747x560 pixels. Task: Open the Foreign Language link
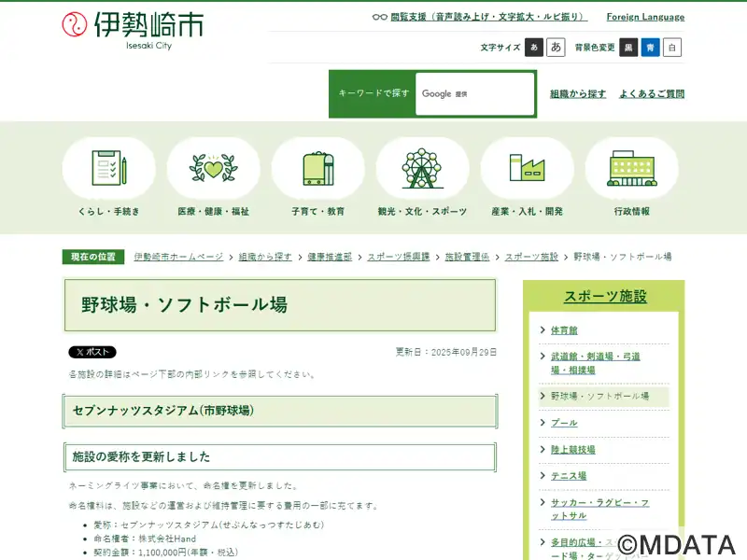(645, 17)
